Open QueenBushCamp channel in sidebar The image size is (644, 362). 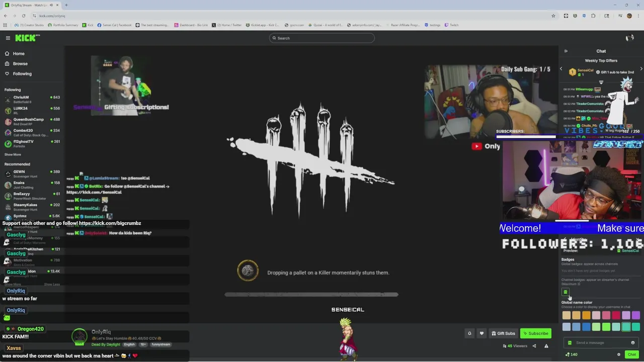[x=31, y=121]
